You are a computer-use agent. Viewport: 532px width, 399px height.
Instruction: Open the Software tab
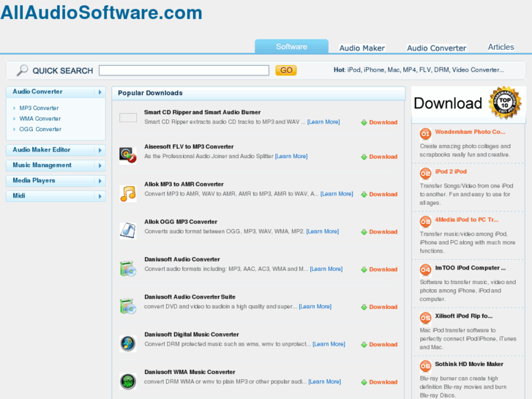tap(291, 47)
